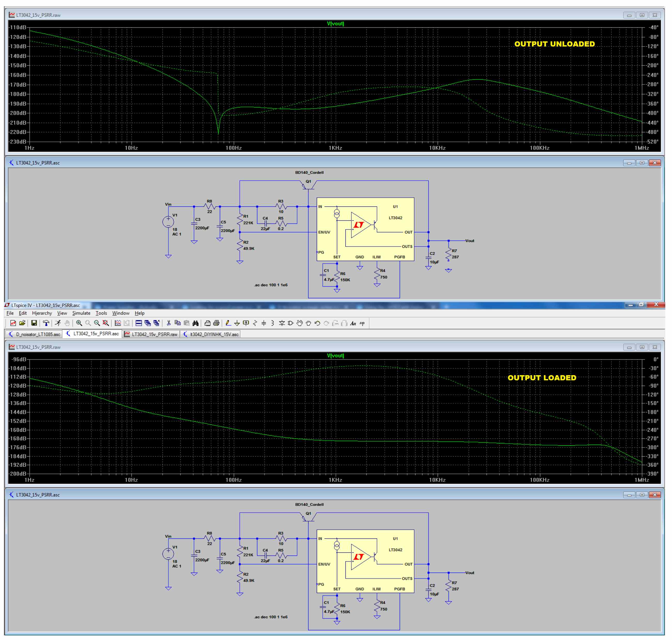Viewport: 672px width, 640px height.
Task: Select voltage source V1 in the bottom schematic
Action: click(x=168, y=554)
